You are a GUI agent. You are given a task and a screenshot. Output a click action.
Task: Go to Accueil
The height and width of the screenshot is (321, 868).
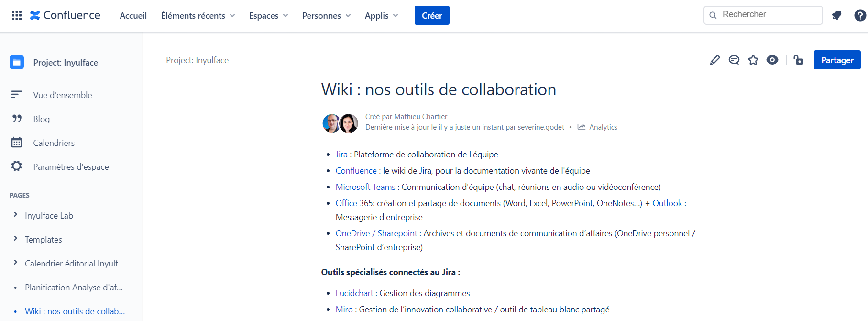pyautogui.click(x=133, y=16)
